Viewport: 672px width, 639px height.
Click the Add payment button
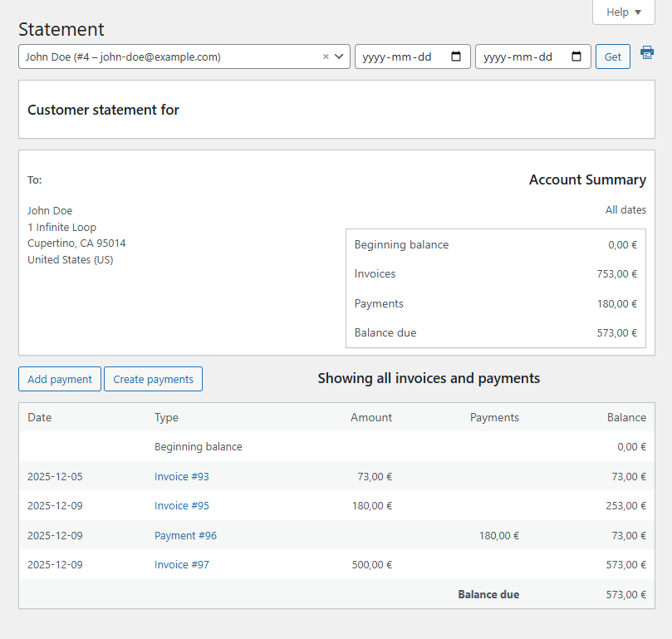pyautogui.click(x=59, y=378)
